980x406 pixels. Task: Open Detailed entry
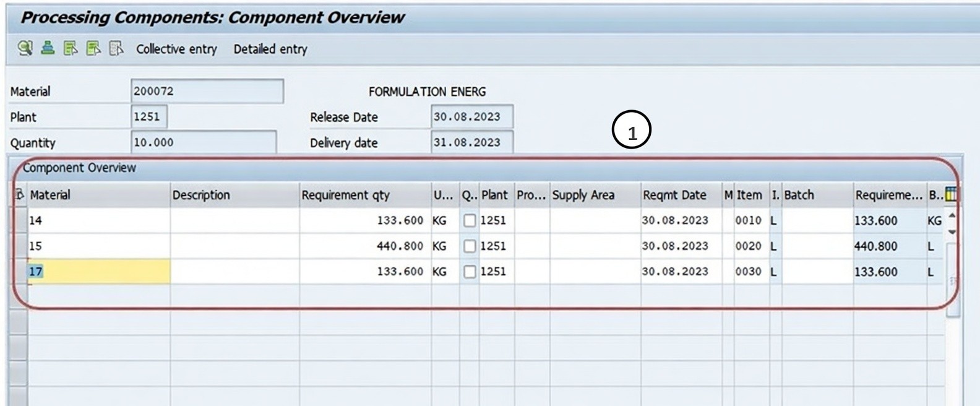click(270, 49)
